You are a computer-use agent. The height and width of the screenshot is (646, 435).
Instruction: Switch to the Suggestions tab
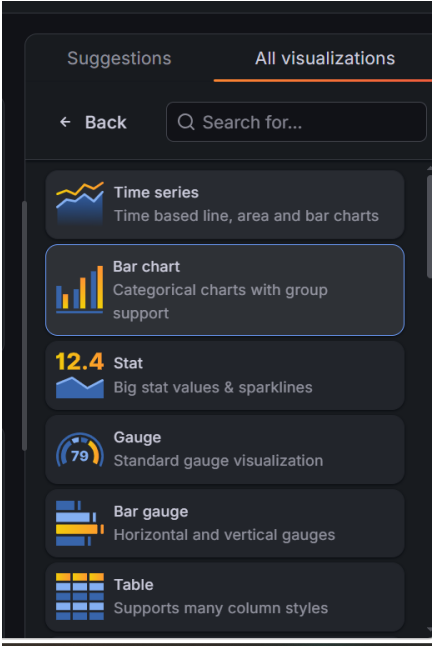(x=119, y=58)
